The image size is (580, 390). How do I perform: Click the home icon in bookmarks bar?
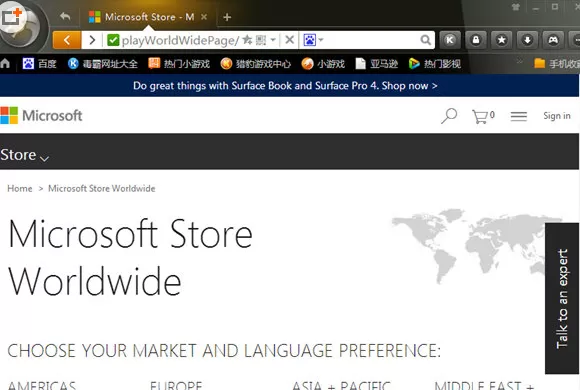(x=5, y=64)
